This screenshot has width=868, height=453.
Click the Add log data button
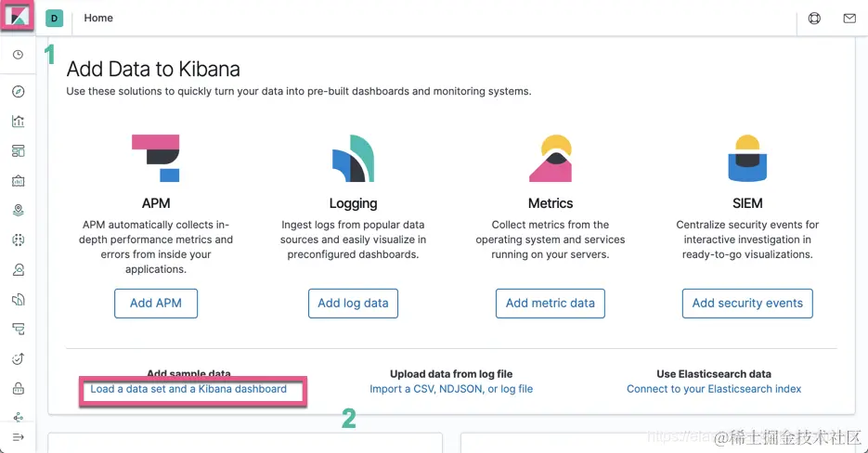coord(353,303)
